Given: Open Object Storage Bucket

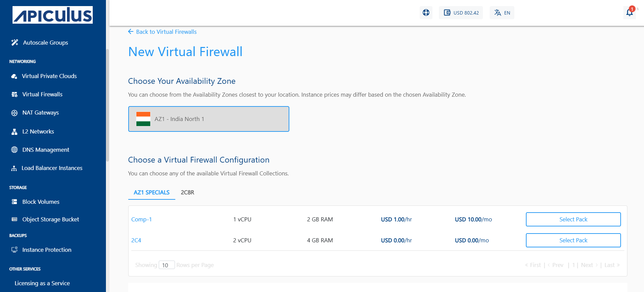Looking at the screenshot, I should pos(50,219).
